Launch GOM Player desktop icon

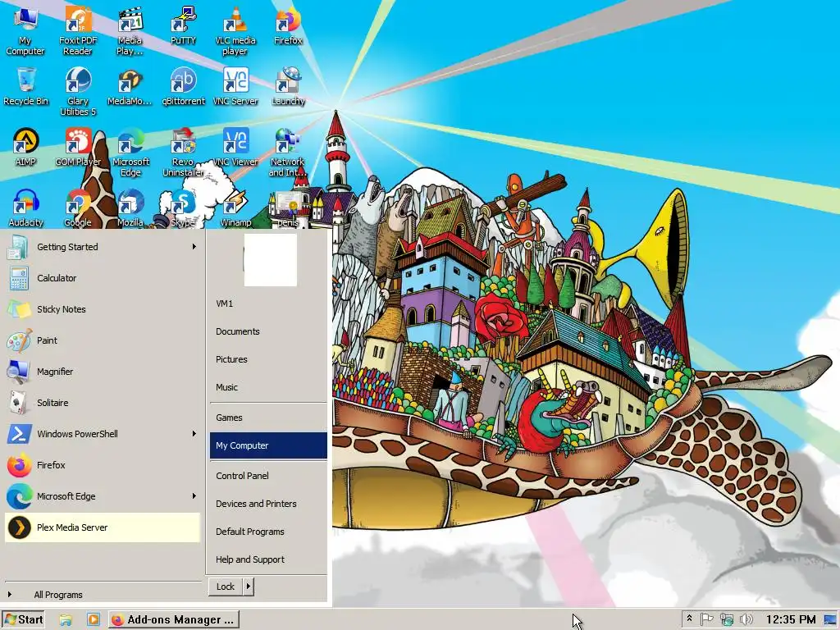78,147
